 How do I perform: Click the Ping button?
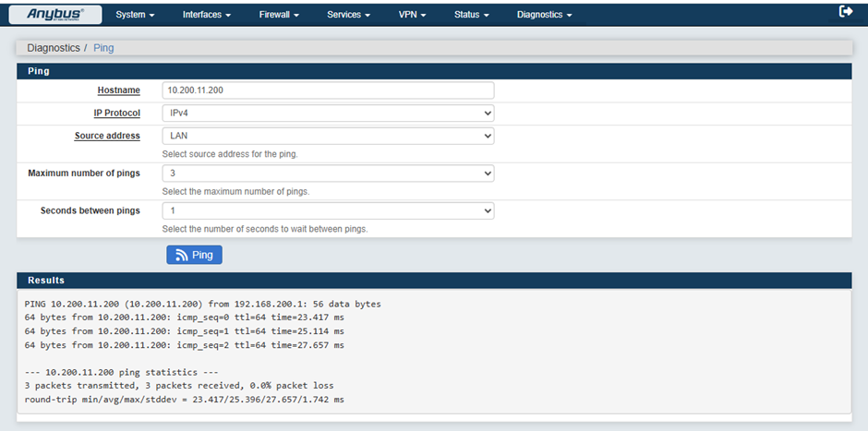point(194,255)
